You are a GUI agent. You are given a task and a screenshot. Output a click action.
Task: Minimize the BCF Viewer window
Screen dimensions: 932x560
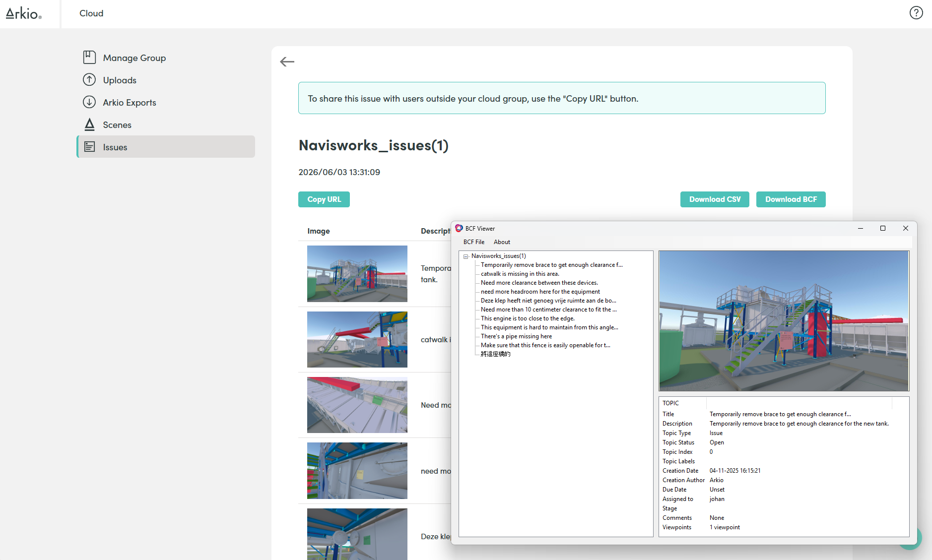pos(861,228)
